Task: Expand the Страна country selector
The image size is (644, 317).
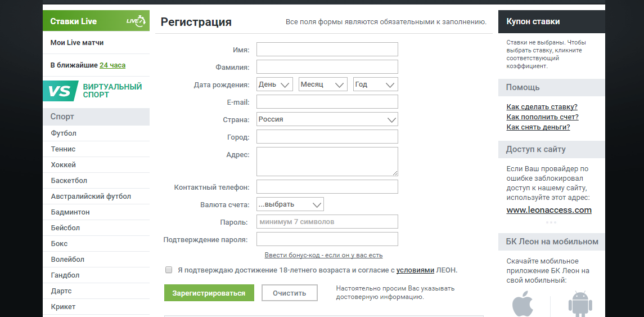Action: point(327,119)
